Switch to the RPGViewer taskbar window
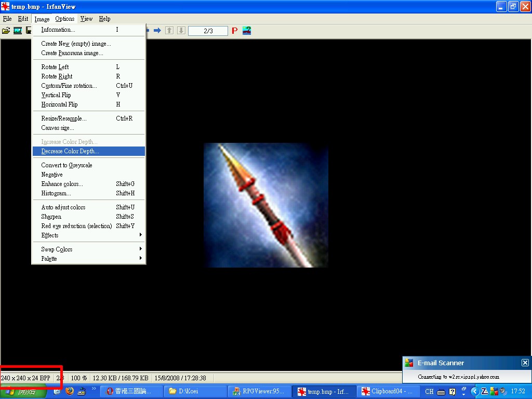 pyautogui.click(x=259, y=392)
